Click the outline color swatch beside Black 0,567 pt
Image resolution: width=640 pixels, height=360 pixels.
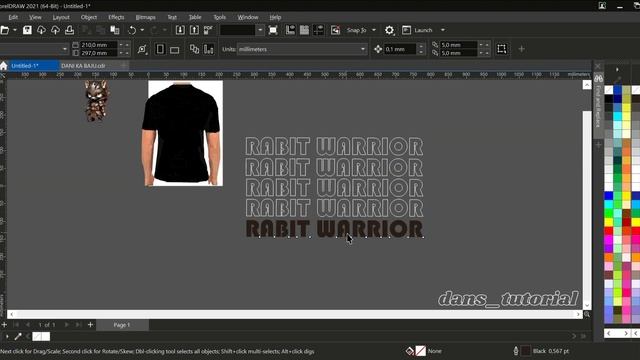tap(526, 351)
